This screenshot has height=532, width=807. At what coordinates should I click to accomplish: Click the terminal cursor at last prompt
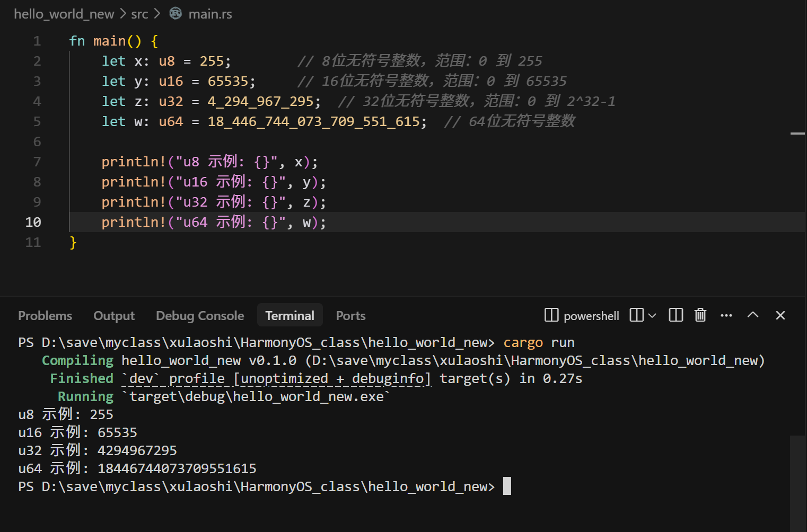[507, 486]
